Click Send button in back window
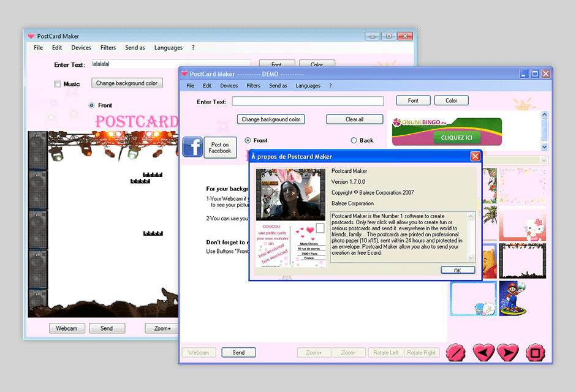The width and height of the screenshot is (576, 392). click(x=107, y=328)
